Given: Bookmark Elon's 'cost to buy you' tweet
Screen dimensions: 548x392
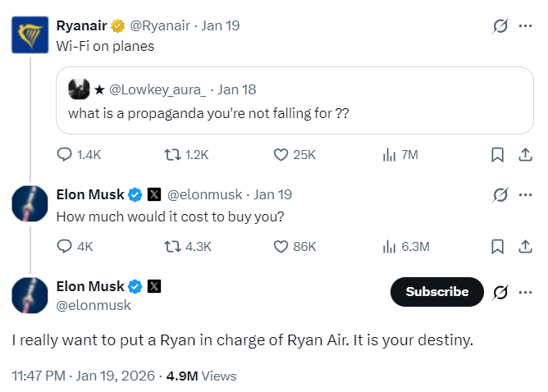Looking at the screenshot, I should (x=497, y=246).
